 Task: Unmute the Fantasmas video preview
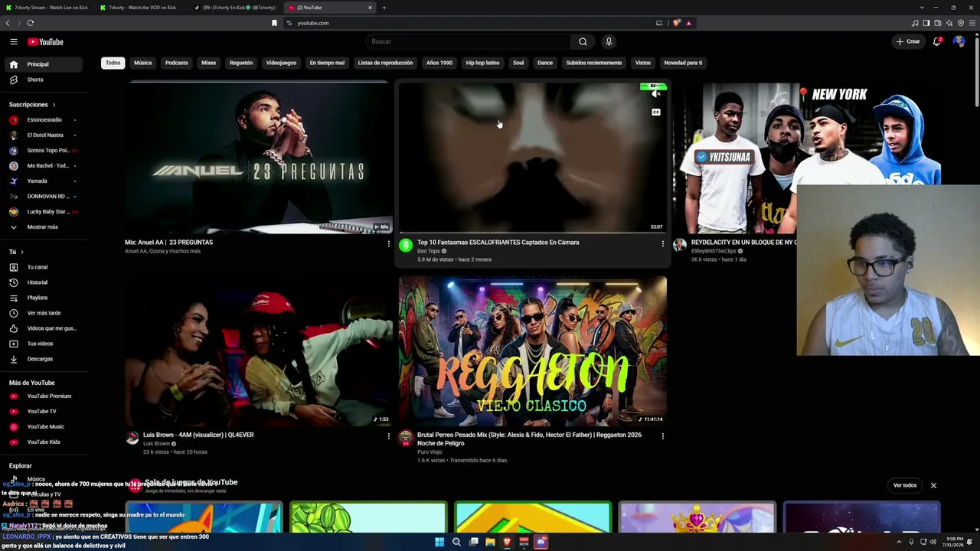point(655,94)
